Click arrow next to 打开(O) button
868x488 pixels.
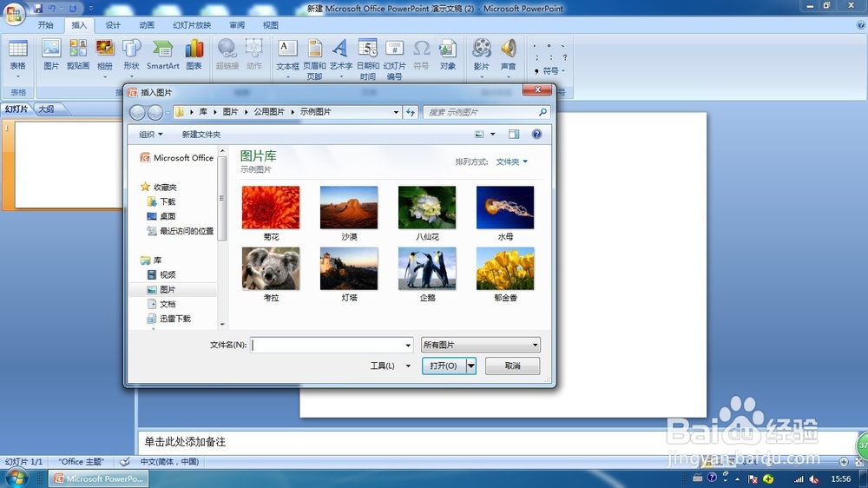(470, 366)
